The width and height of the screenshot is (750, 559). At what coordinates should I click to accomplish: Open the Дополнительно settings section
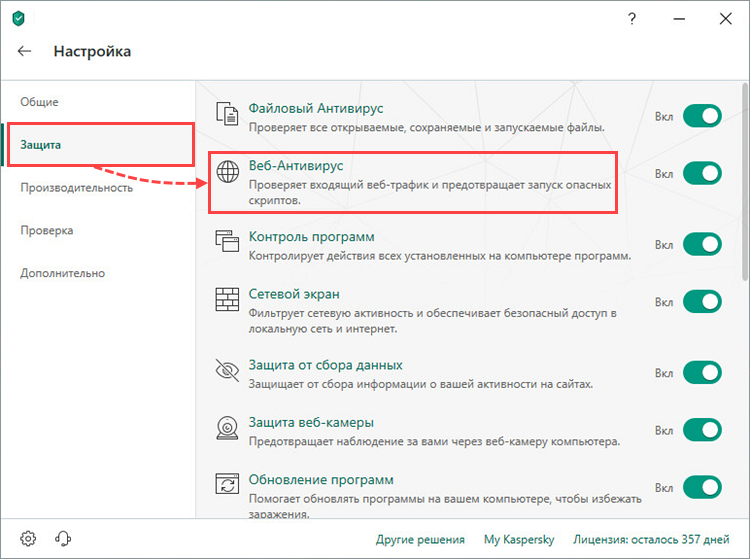click(x=63, y=274)
